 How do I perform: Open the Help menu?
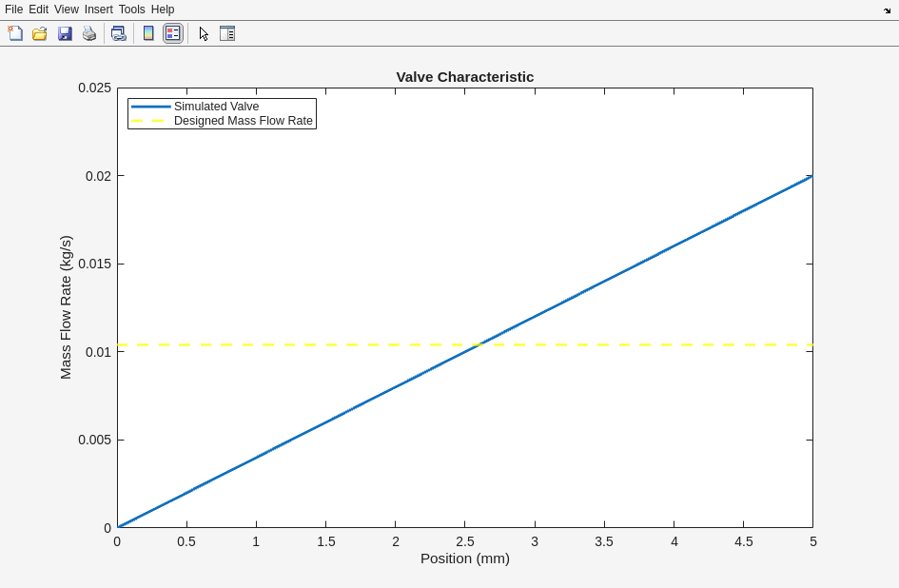pyautogui.click(x=163, y=10)
